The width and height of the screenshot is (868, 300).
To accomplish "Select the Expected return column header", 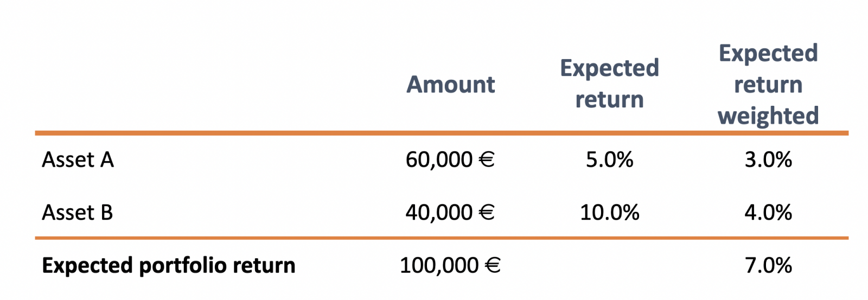I will (609, 84).
